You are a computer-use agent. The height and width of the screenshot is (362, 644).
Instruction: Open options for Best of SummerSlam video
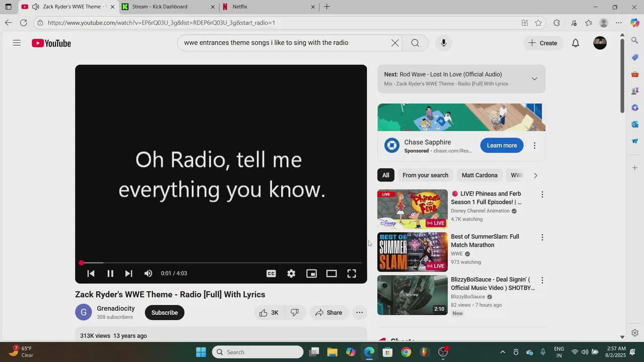click(x=542, y=237)
